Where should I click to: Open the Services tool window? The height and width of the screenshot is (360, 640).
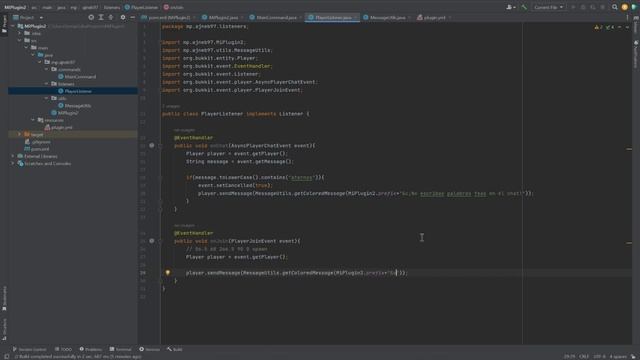150,349
